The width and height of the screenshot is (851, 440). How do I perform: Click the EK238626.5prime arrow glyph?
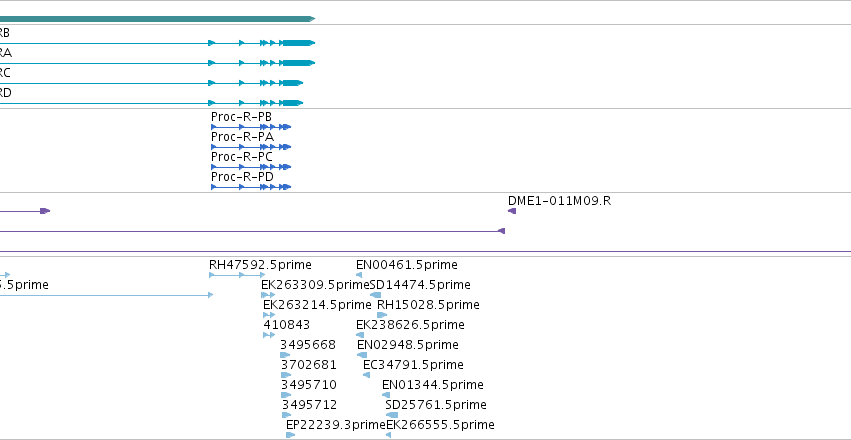pos(360,335)
